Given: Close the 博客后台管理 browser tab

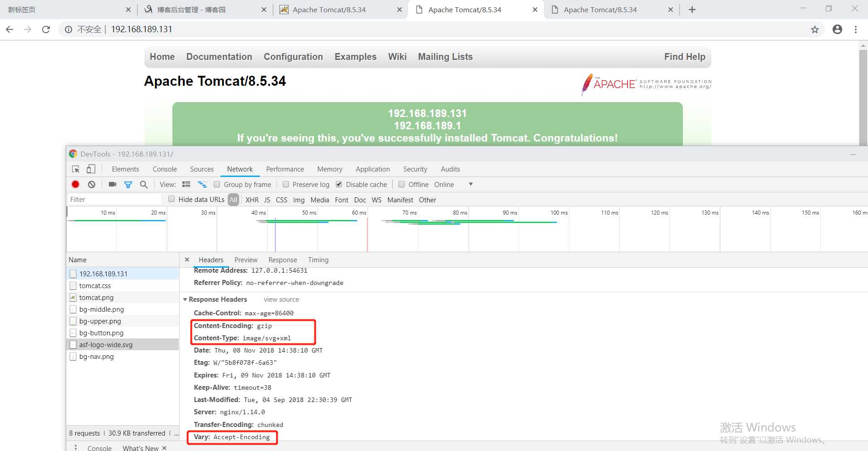Looking at the screenshot, I should 264,10.
